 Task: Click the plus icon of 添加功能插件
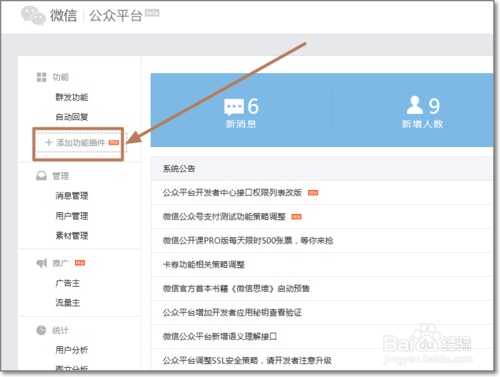pos(49,143)
